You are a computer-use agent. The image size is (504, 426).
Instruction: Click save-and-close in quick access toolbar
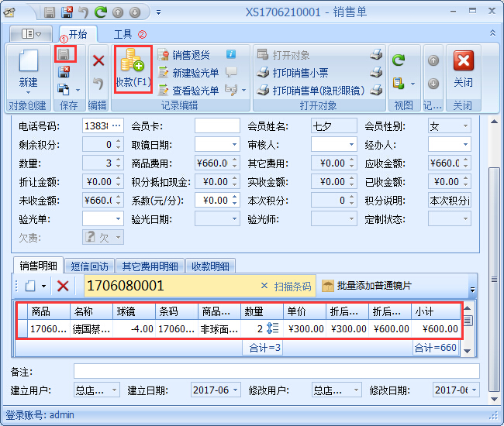67,12
